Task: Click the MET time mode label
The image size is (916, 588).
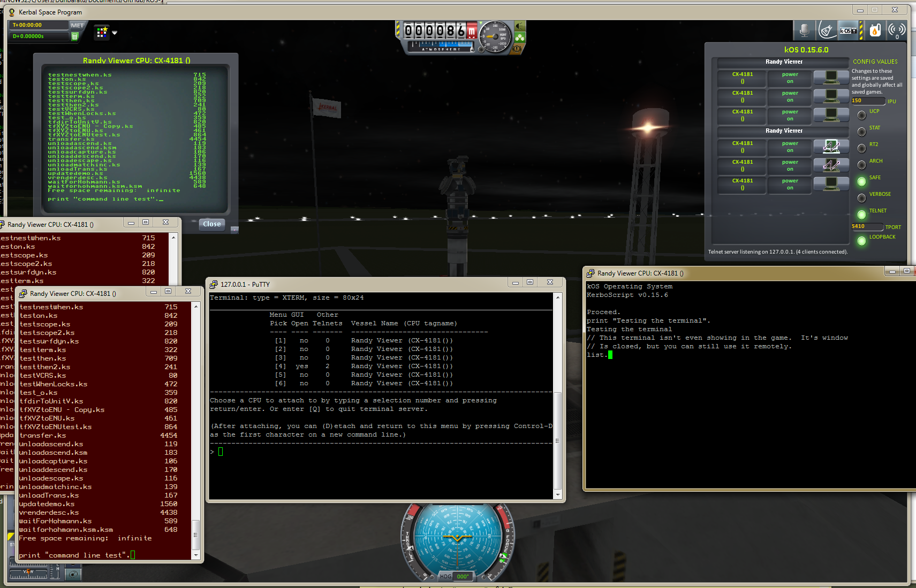Action: pos(77,25)
